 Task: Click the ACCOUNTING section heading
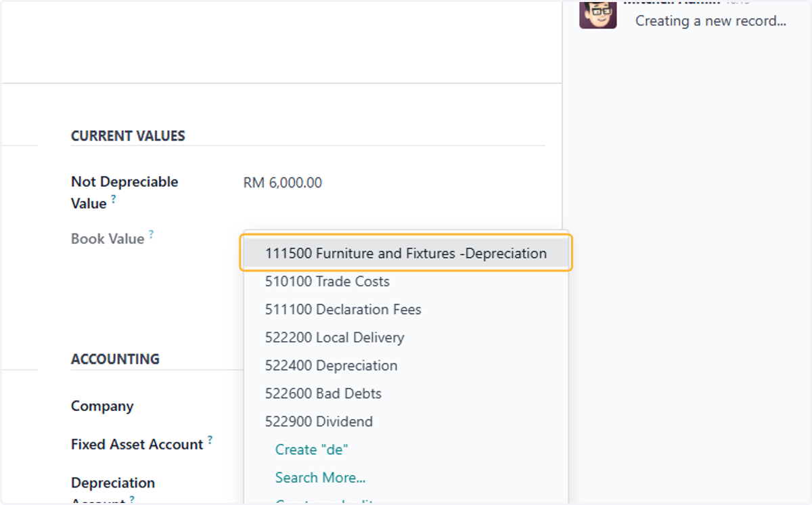(x=115, y=359)
